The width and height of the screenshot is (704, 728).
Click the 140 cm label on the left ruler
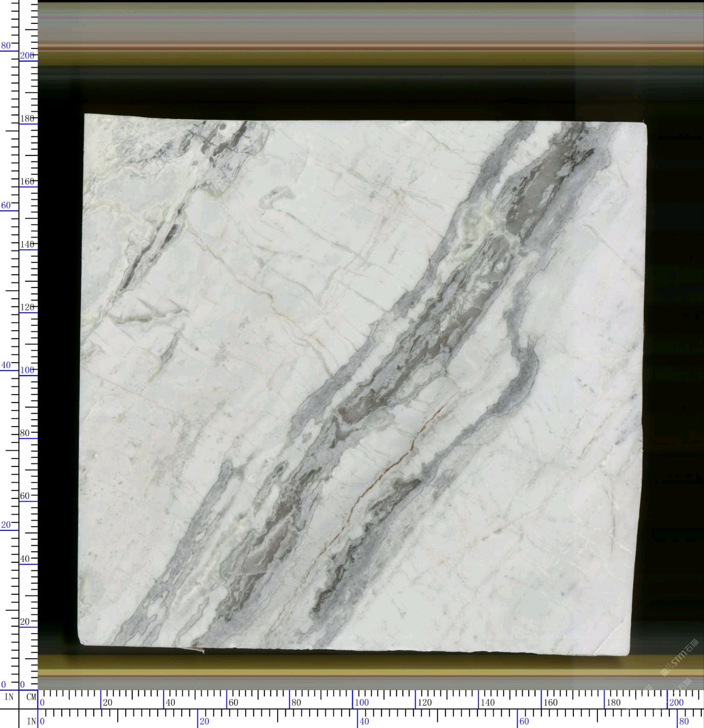pyautogui.click(x=27, y=244)
